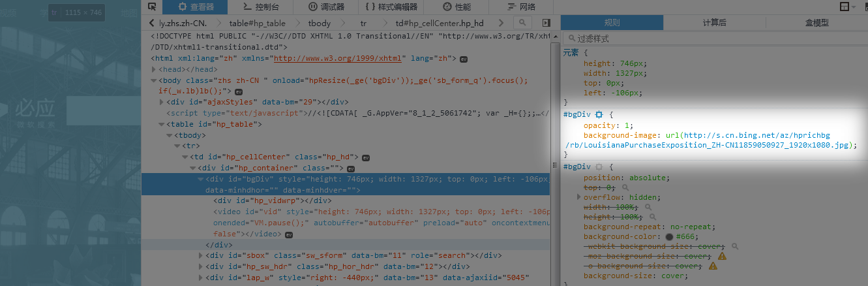Select tr breadcrumb

(x=363, y=24)
